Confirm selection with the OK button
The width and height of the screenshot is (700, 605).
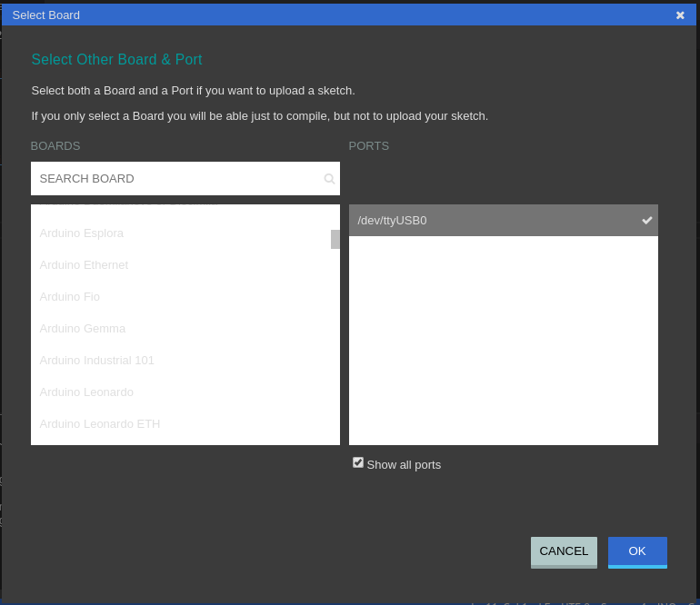click(636, 551)
